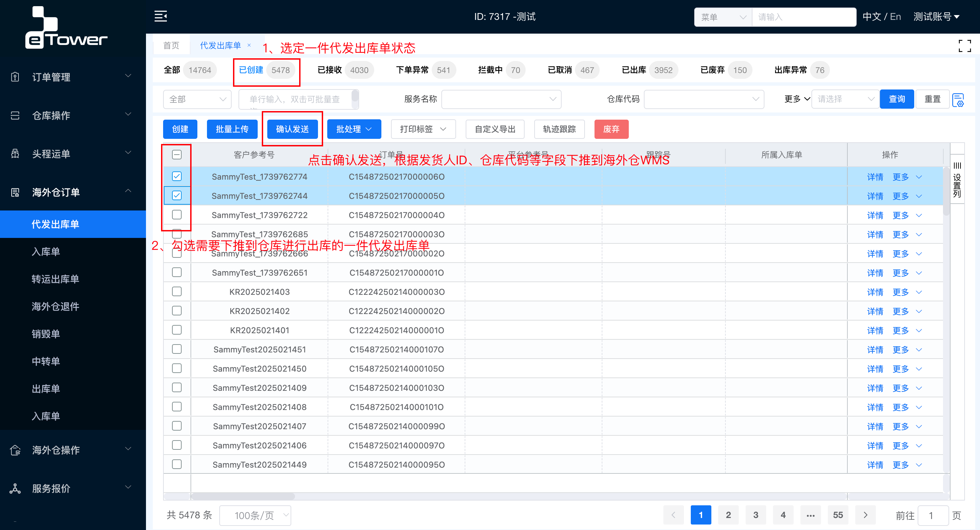
Task: Uncheck the SammyTest_1739762774 row checkbox
Action: (x=176, y=176)
